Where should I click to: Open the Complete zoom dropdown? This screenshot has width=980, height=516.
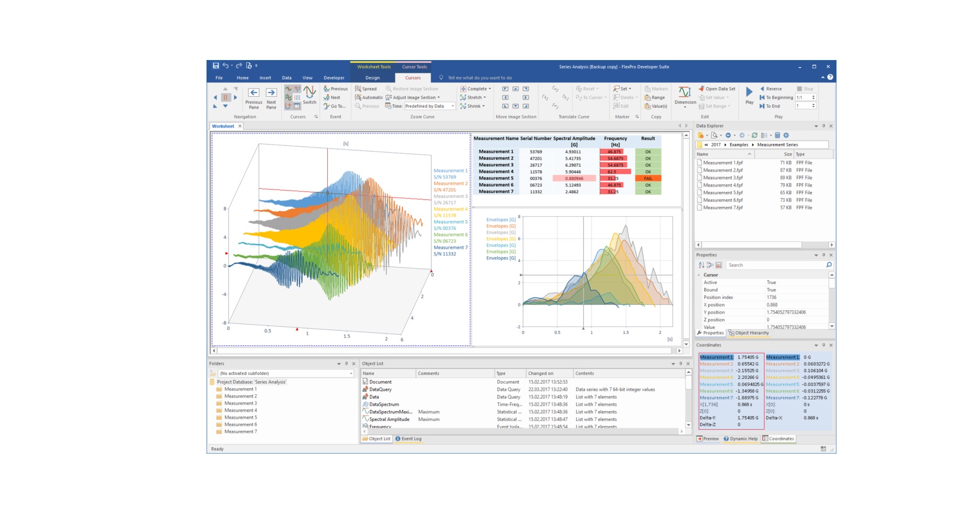(475, 89)
